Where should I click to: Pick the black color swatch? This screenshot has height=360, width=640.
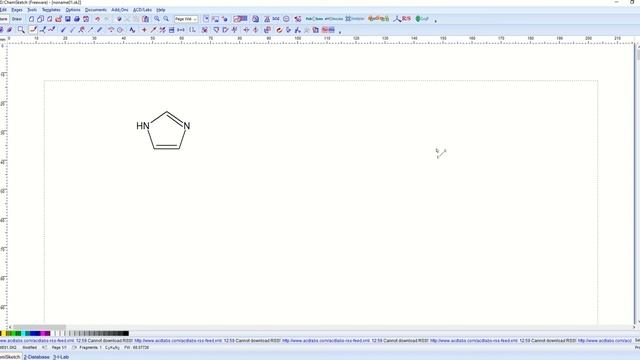pos(126,333)
